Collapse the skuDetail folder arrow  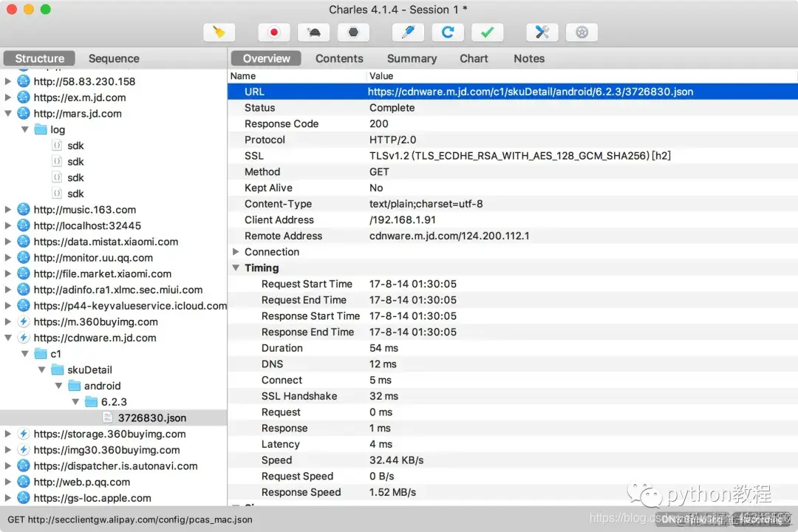(41, 369)
